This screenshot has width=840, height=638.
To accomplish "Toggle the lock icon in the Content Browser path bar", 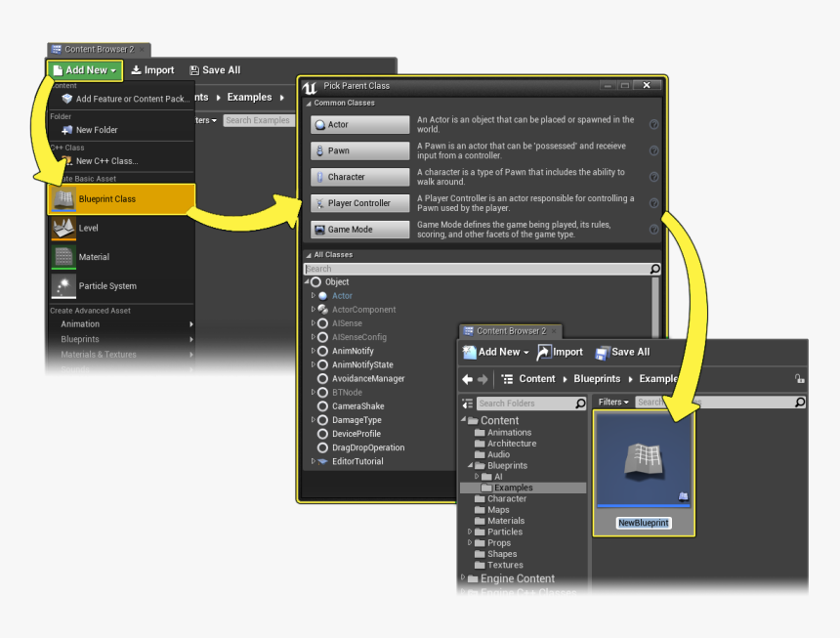I will pyautogui.click(x=799, y=379).
